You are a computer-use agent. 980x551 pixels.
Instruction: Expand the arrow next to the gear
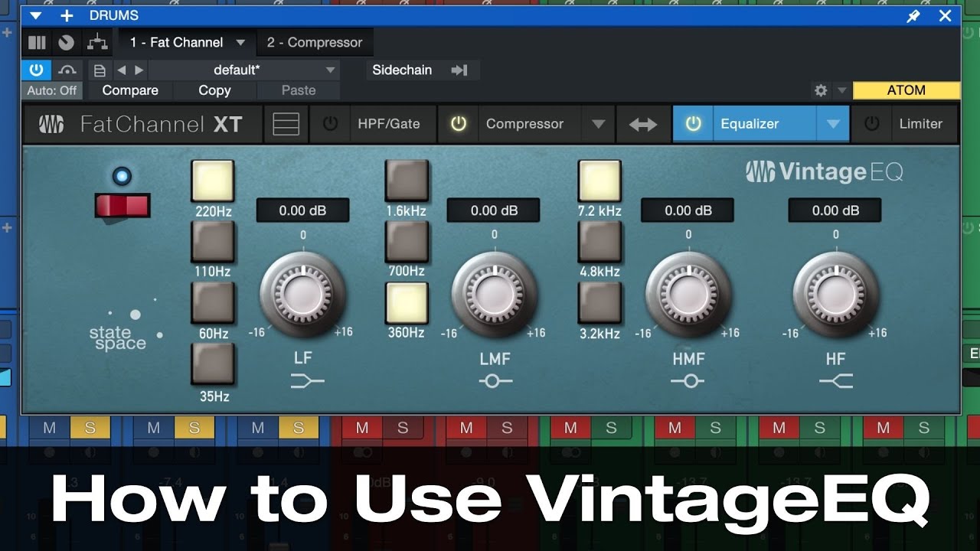841,90
